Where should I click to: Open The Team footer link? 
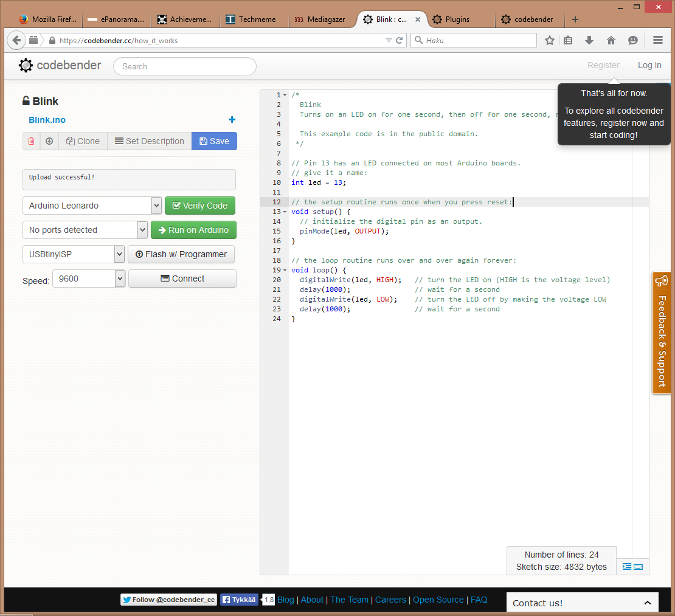click(349, 600)
